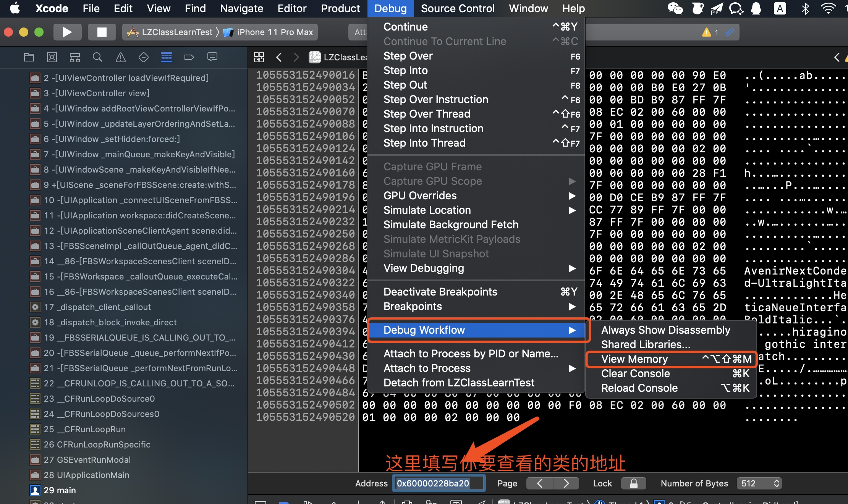Open the Product menu
This screenshot has height=504, width=848.
pyautogui.click(x=340, y=8)
